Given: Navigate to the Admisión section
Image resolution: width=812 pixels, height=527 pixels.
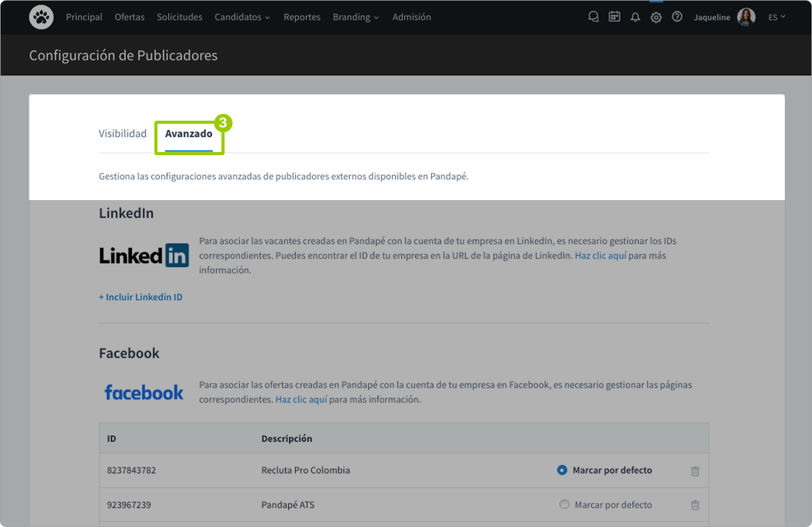Looking at the screenshot, I should pos(412,17).
